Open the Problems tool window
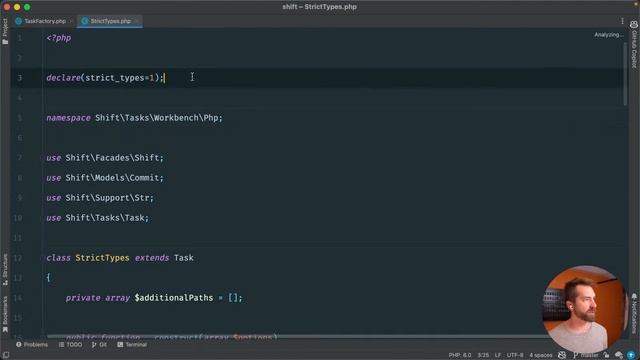Image resolution: width=640 pixels, height=360 pixels. (x=32, y=345)
